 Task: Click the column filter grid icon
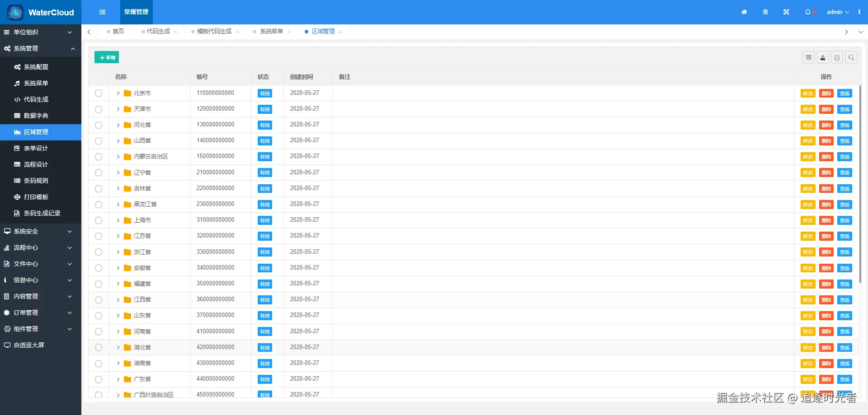point(809,58)
